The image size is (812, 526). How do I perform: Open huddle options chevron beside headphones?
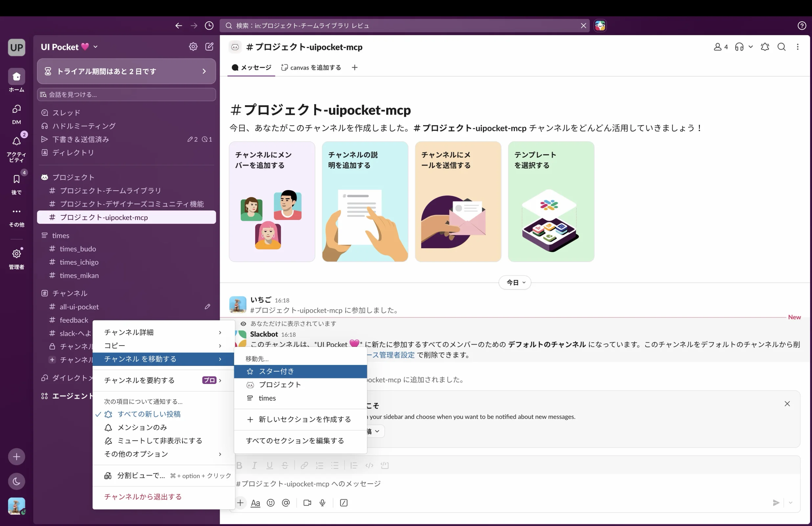(x=751, y=47)
